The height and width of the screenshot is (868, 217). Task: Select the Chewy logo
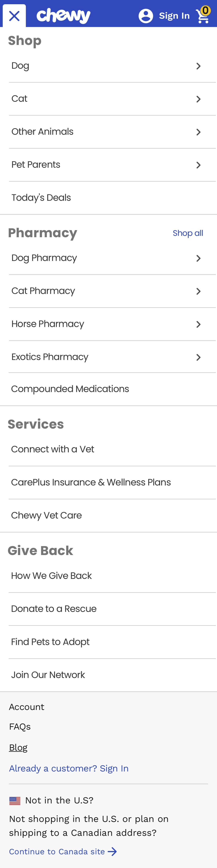tap(64, 15)
